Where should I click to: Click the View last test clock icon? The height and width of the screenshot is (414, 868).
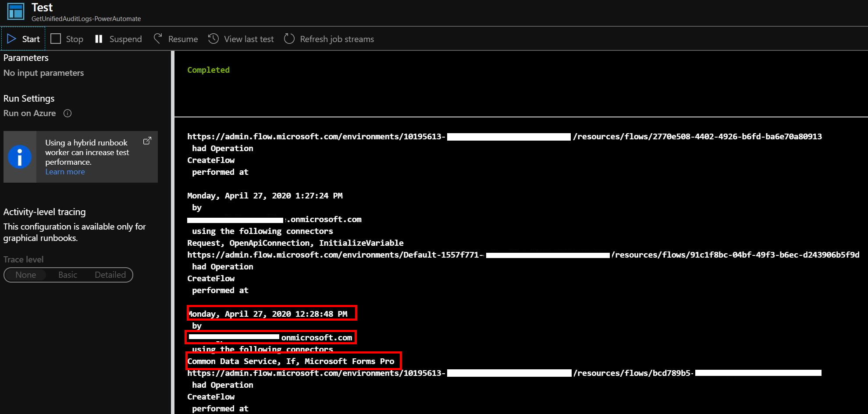click(x=213, y=39)
